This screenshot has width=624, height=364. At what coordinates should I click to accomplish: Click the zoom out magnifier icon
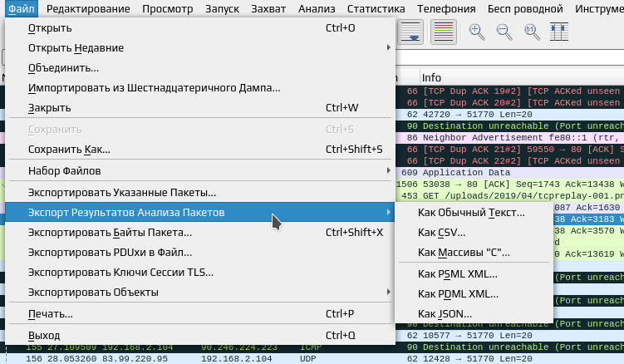[504, 32]
